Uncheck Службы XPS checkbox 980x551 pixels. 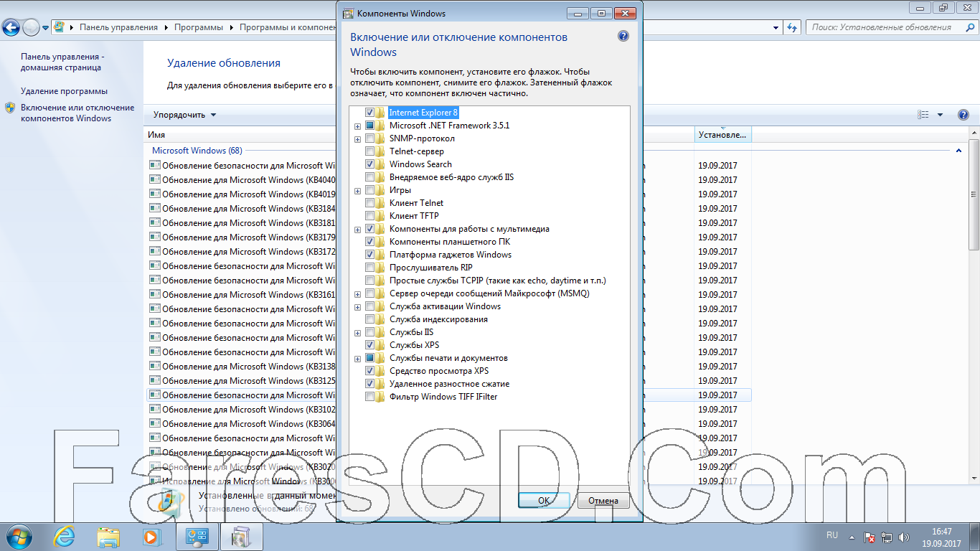369,345
